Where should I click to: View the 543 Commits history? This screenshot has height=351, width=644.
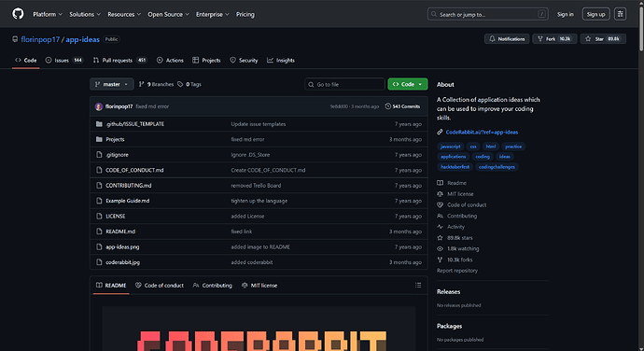[x=402, y=106]
